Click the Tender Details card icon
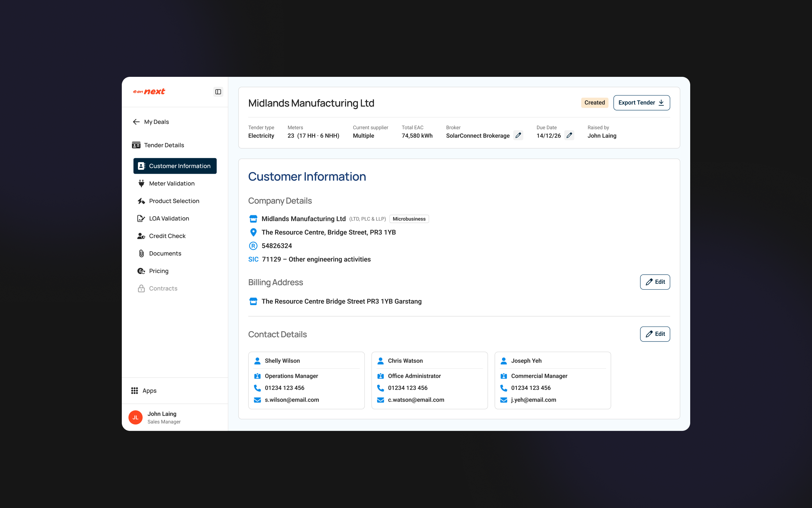The height and width of the screenshot is (508, 812). pyautogui.click(x=136, y=145)
